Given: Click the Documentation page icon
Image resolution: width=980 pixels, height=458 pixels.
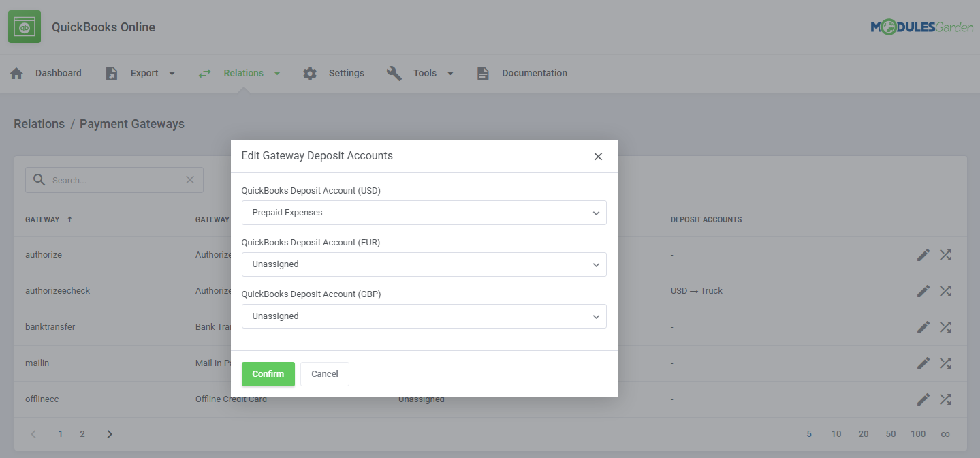Looking at the screenshot, I should [483, 74].
